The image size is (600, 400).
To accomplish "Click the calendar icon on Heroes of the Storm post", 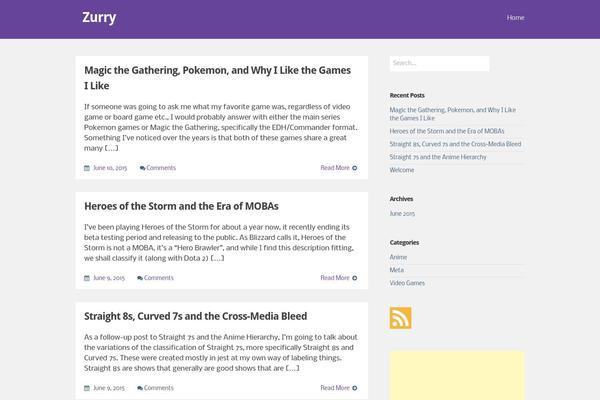I will click(87, 278).
